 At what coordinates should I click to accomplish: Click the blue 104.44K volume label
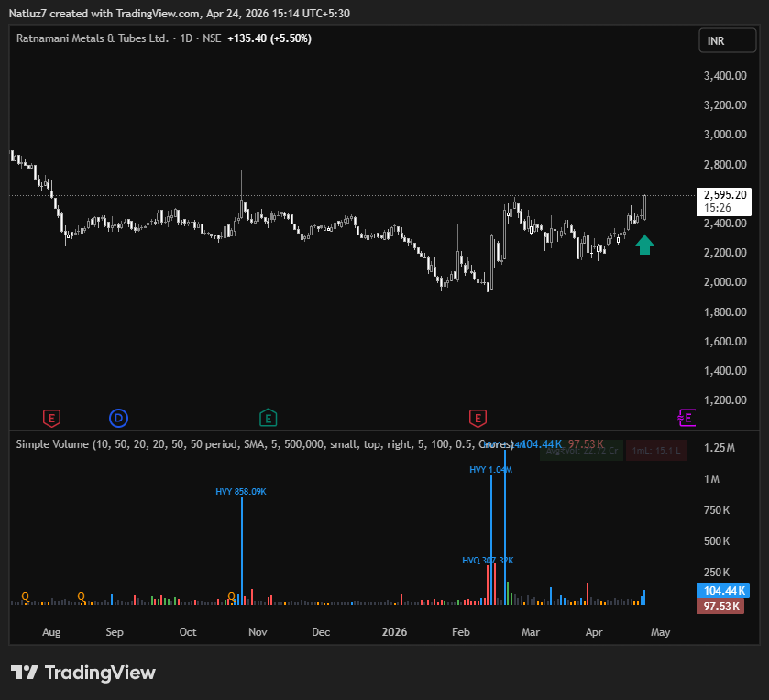pyautogui.click(x=724, y=591)
